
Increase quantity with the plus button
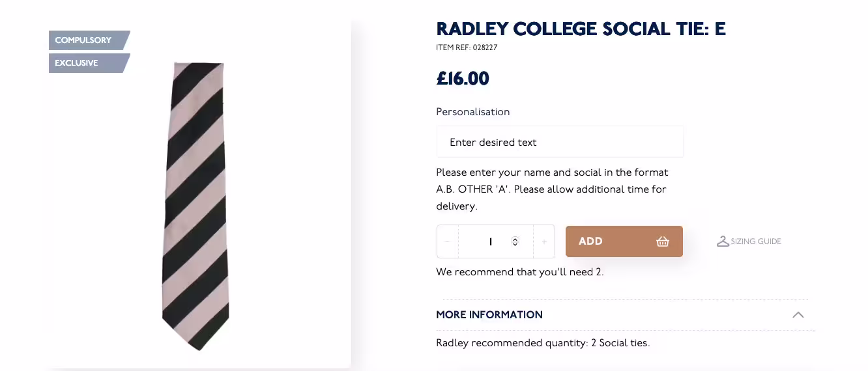pos(544,241)
